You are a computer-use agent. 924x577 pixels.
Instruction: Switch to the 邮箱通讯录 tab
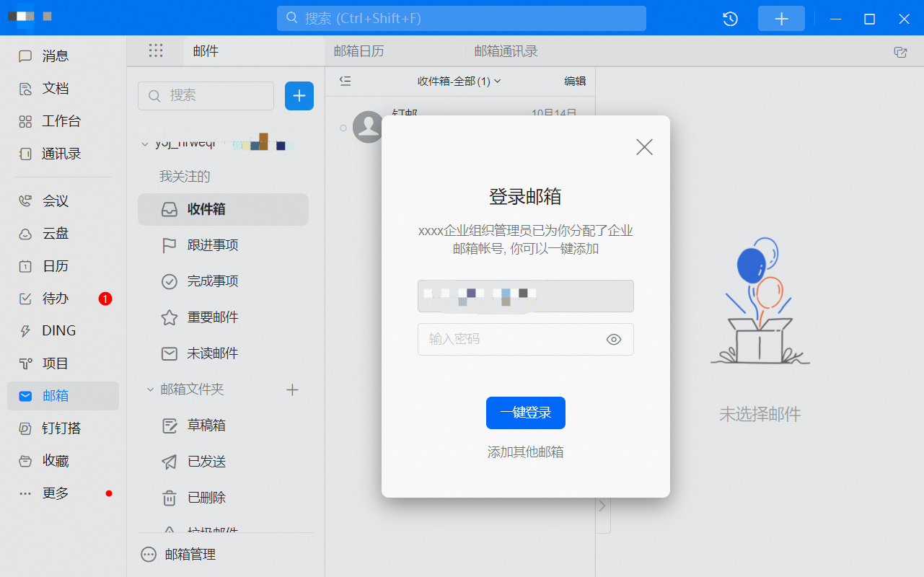[506, 51]
